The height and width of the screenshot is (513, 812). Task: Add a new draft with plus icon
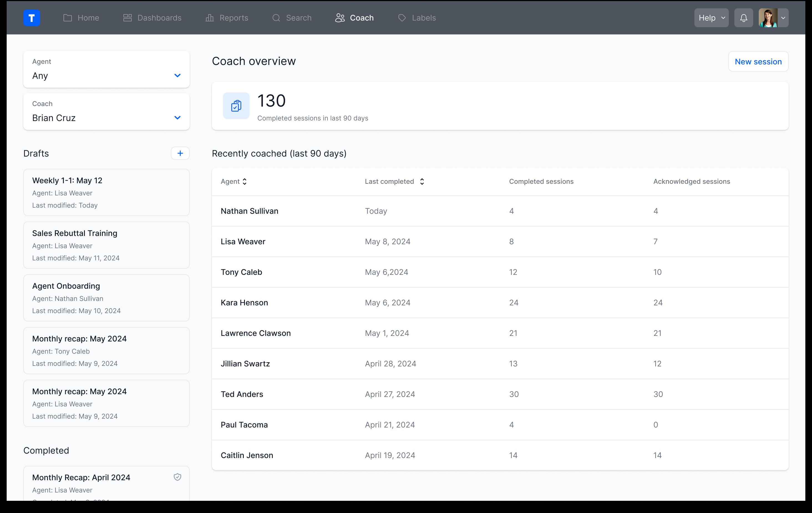(180, 153)
